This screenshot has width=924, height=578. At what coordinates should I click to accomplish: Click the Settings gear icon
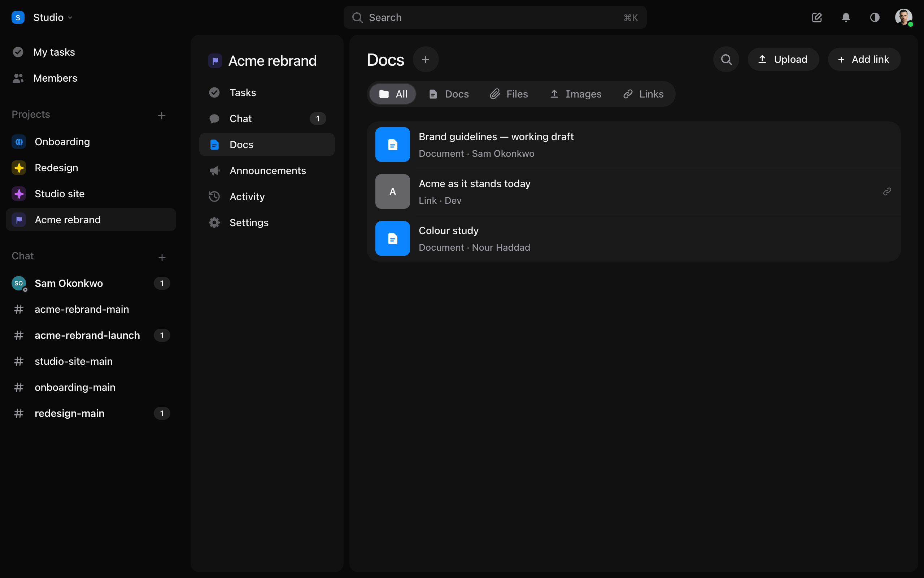coord(214,223)
